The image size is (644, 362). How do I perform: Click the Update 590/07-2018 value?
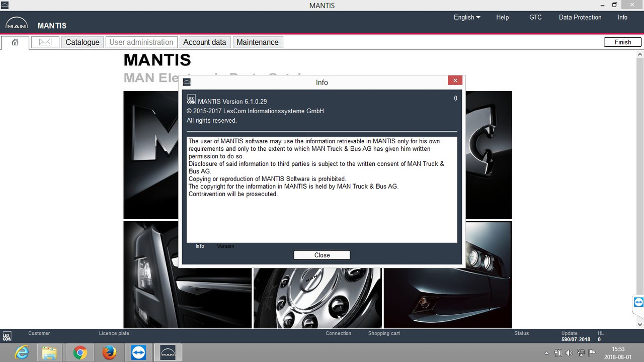576,339
